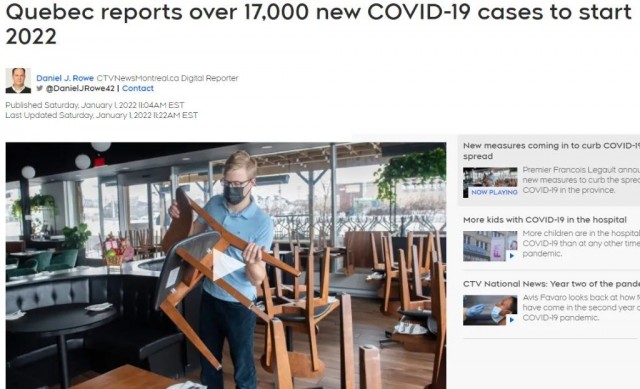Play the main restaurant video

pyautogui.click(x=228, y=265)
